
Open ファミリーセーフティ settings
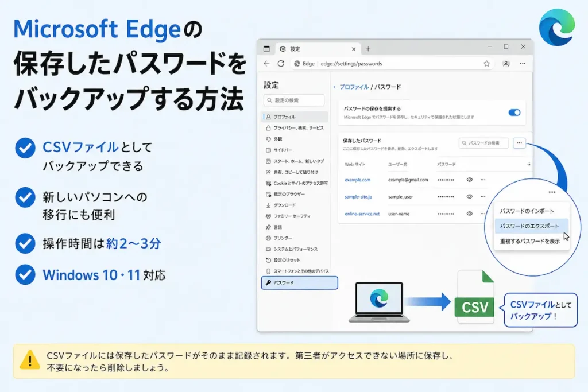click(288, 216)
